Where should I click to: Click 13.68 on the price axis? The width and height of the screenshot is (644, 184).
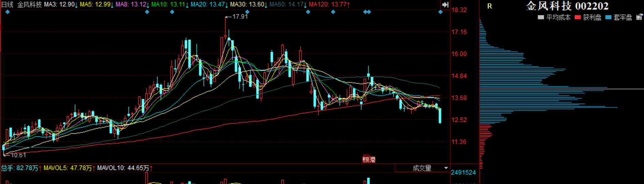pyautogui.click(x=459, y=98)
